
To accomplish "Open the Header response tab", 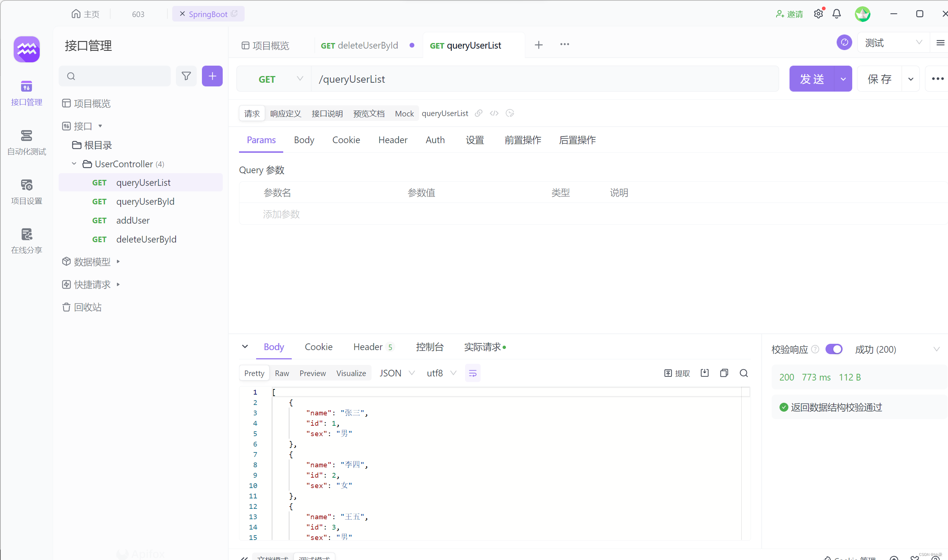I will click(368, 347).
